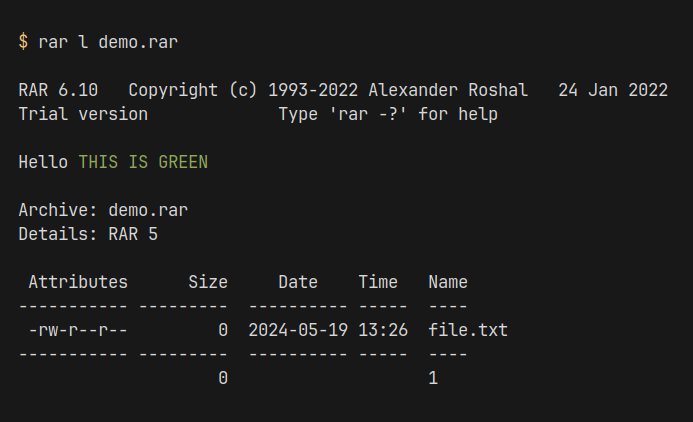Screen dimensions: 693x422
Task: Click the 'Archive: demo.rar' line
Action: (103, 210)
